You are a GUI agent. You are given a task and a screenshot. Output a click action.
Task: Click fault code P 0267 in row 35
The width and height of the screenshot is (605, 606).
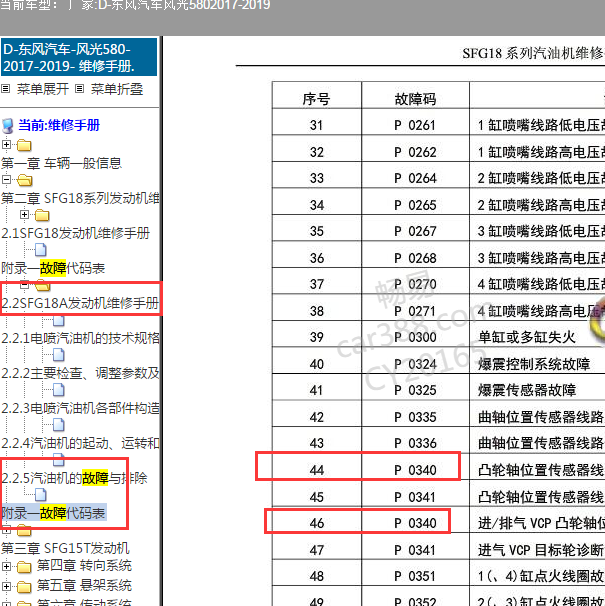tap(415, 231)
